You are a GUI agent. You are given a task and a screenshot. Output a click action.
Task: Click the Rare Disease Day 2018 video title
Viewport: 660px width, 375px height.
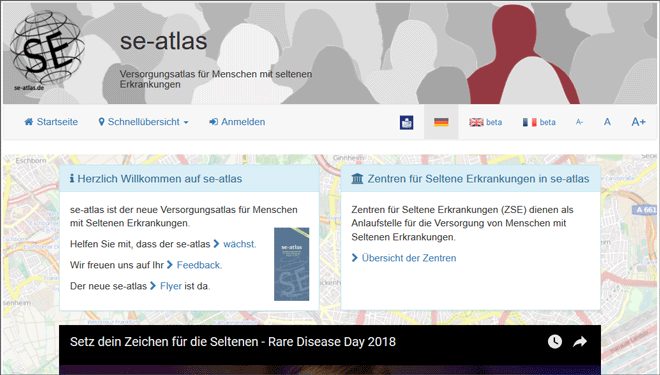tap(233, 341)
